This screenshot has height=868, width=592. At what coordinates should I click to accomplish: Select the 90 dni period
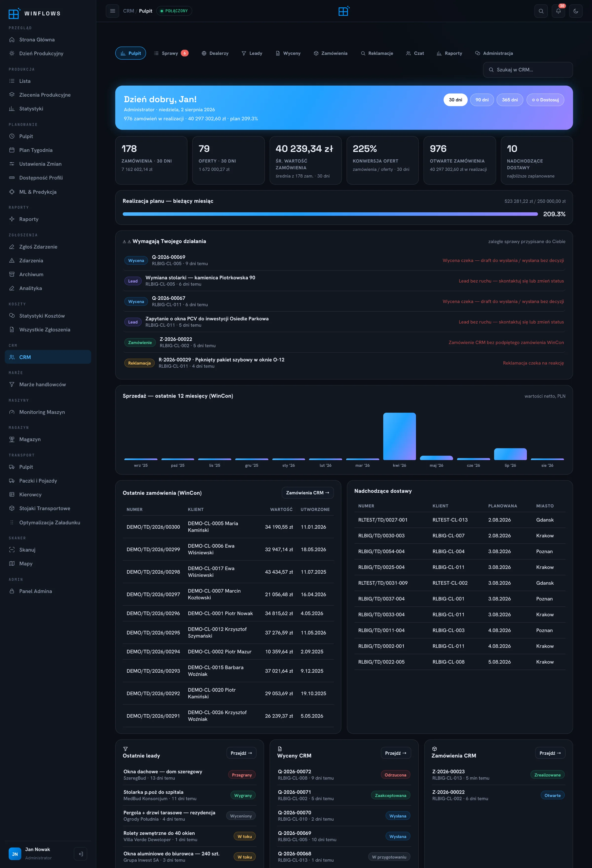click(482, 100)
